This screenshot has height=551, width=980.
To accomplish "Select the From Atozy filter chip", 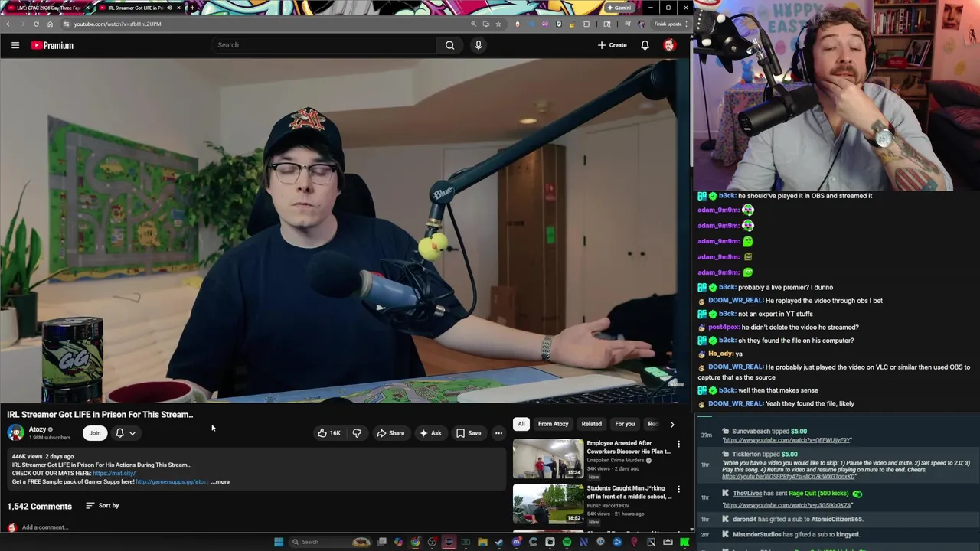I will point(553,424).
